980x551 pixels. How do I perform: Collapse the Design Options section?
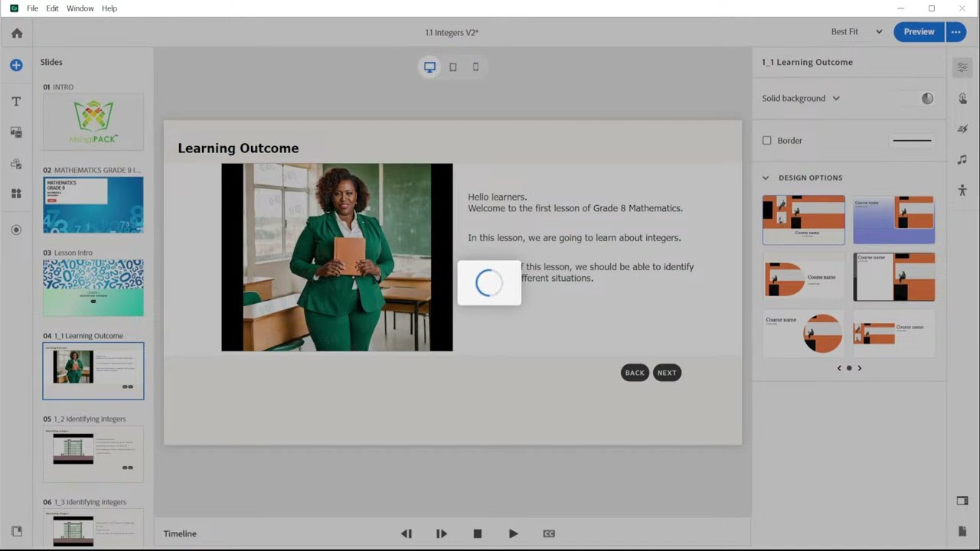(x=766, y=178)
